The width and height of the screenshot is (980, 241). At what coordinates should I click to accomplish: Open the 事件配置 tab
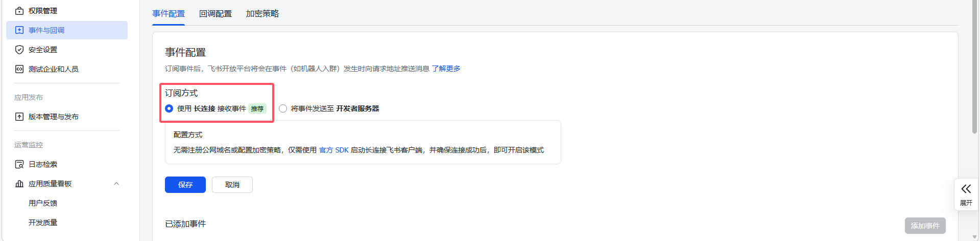[x=169, y=14]
